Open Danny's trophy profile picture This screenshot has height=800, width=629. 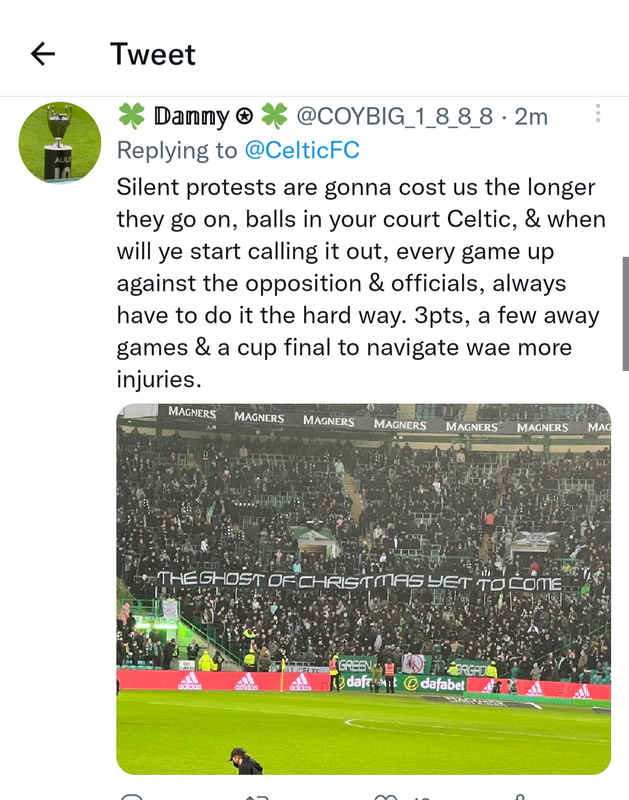60,143
